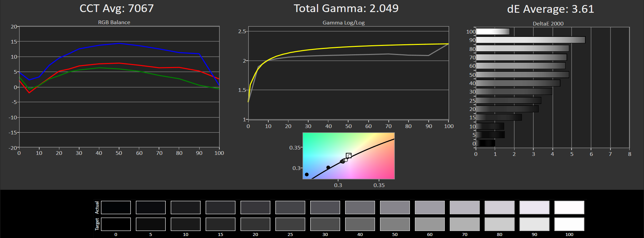Pick the Target swatch for level 10
This screenshot has width=644, height=238.
pos(185,224)
